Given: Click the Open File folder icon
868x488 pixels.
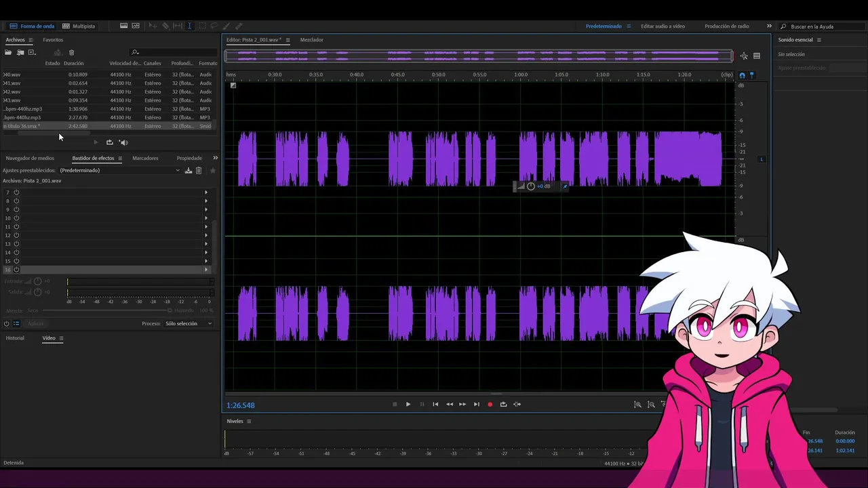Looking at the screenshot, I should click(8, 52).
